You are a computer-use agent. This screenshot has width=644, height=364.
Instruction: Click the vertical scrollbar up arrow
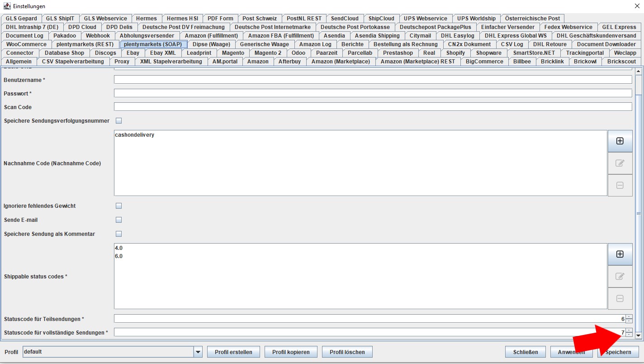639,71
